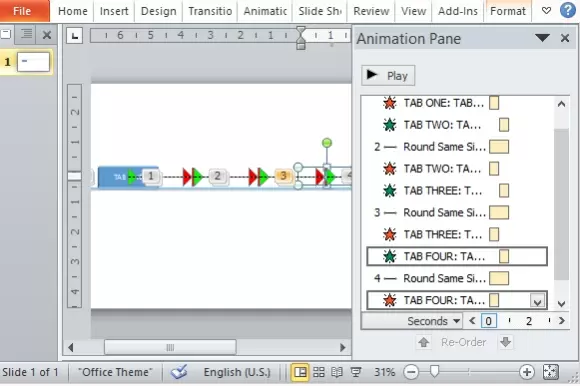The height and width of the screenshot is (386, 580).
Task: Switch to Slide Sorter view icon
Action: click(318, 372)
